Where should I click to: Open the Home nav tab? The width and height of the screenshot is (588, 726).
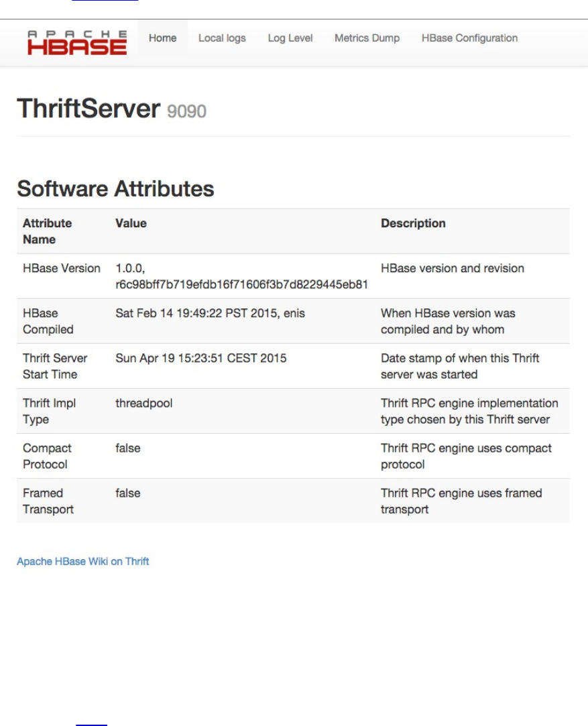click(162, 38)
